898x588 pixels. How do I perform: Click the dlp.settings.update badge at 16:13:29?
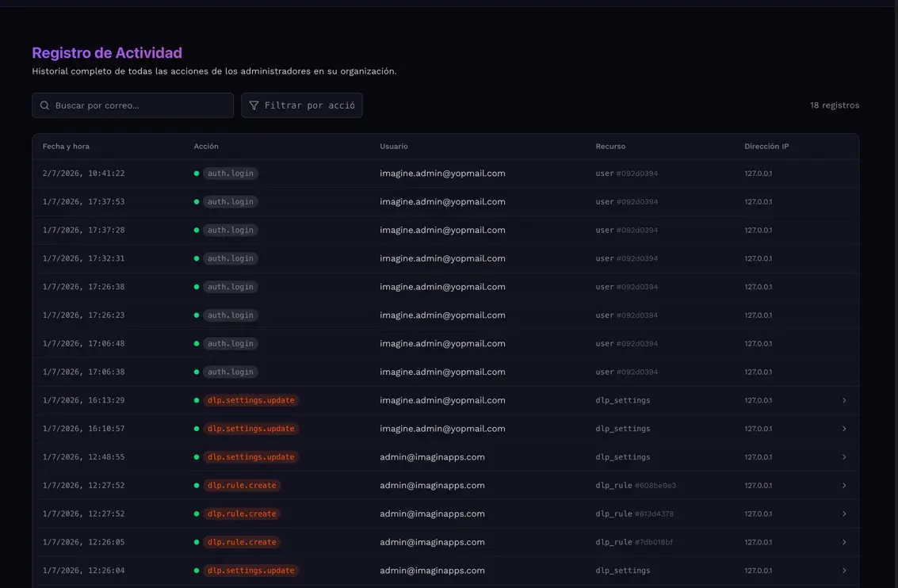[x=250, y=400]
